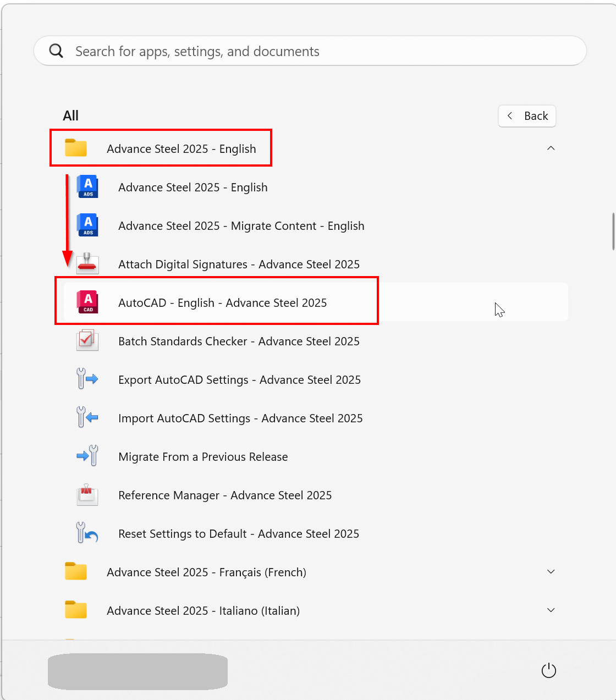Click the app list vertical scrollbar

(x=613, y=231)
